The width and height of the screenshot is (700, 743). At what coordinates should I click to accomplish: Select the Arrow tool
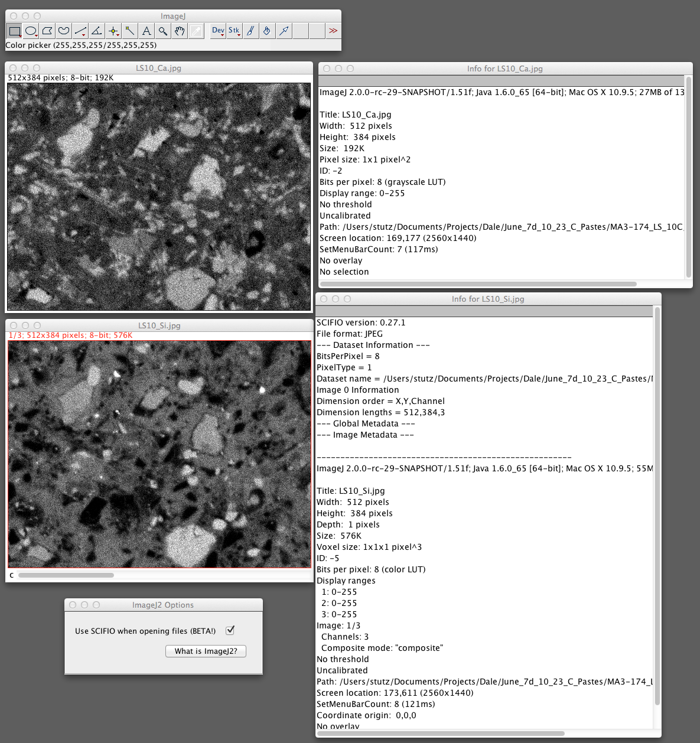(284, 31)
